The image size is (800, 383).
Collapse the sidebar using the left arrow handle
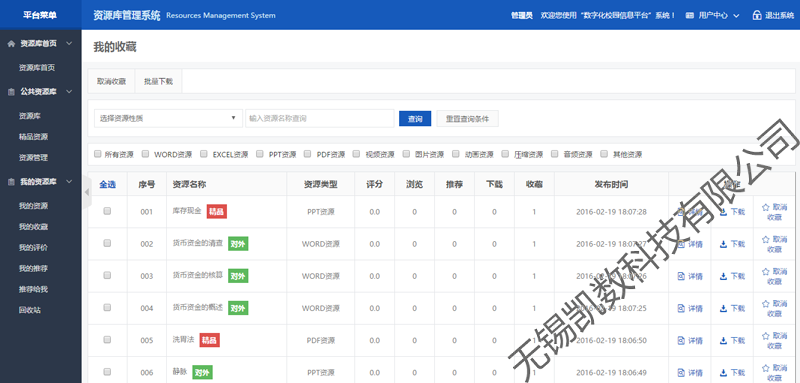(86, 192)
